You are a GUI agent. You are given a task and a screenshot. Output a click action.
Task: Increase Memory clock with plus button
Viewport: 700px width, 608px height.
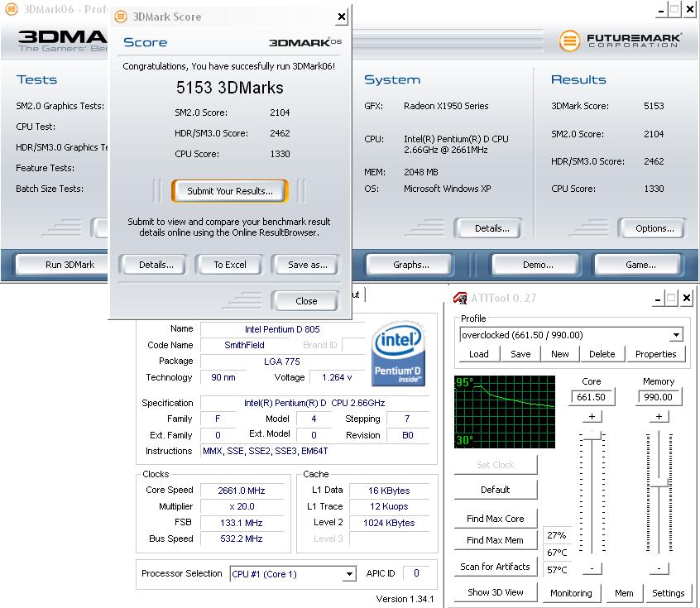click(x=659, y=416)
